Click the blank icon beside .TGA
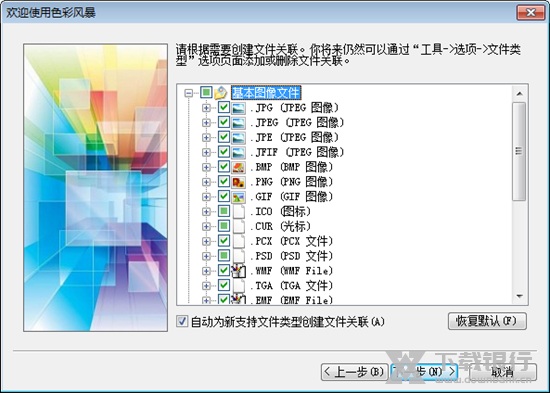 (239, 285)
